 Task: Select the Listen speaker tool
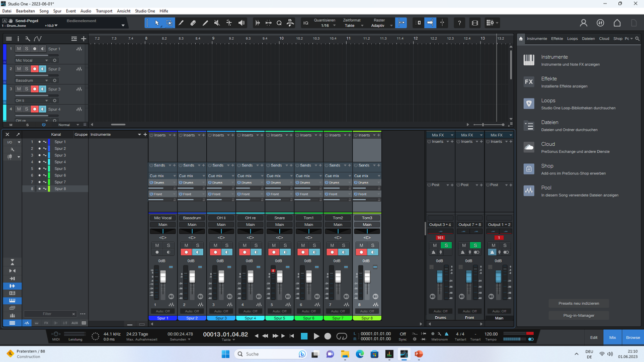click(242, 23)
